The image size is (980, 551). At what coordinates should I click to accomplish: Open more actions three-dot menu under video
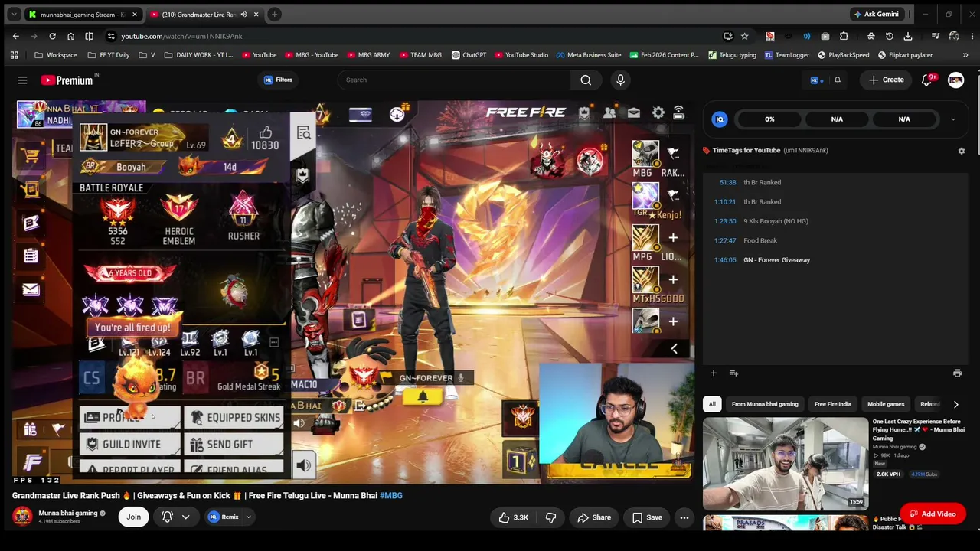click(x=684, y=517)
